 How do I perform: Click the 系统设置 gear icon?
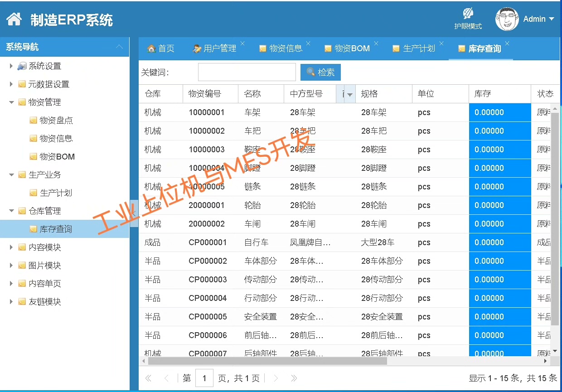tap(22, 66)
